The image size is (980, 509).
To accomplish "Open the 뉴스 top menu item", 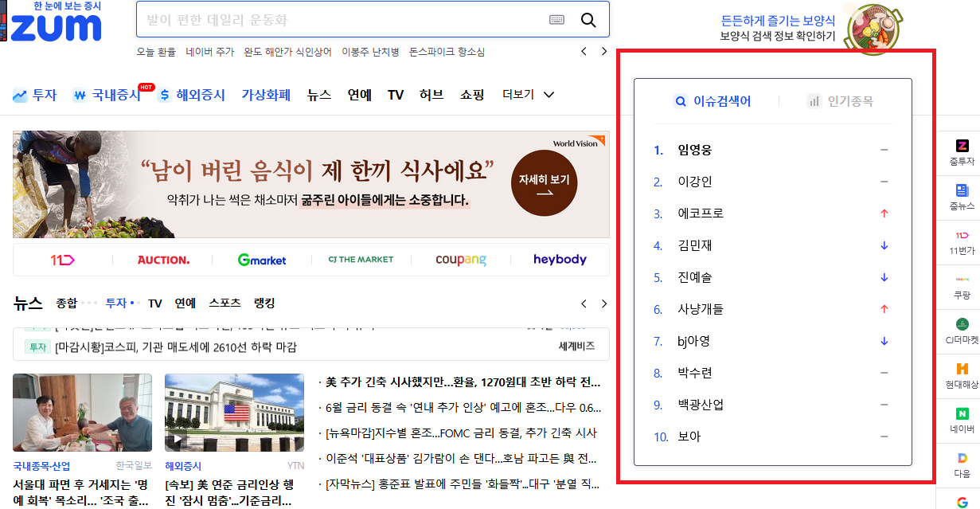I will coord(319,95).
